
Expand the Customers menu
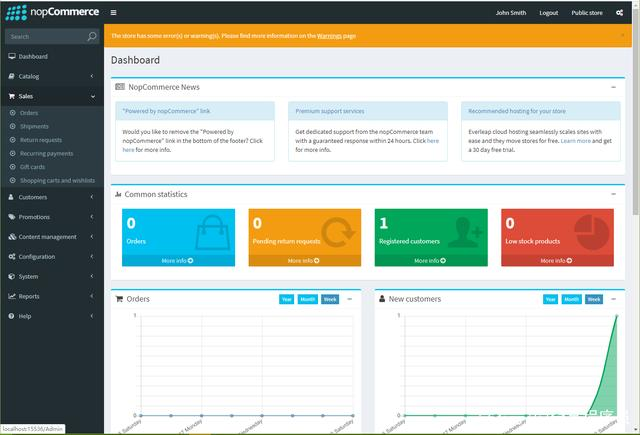(52, 197)
